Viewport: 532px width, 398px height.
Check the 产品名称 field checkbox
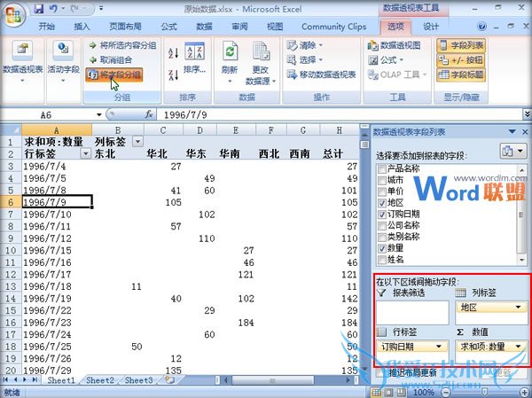pos(382,168)
